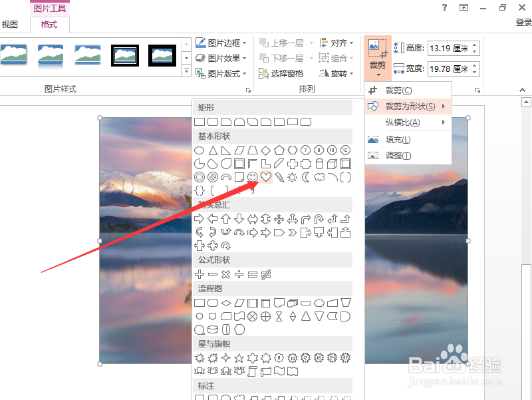Apply the double frame black picture style
The width and height of the screenshot is (532, 400).
pos(125,55)
